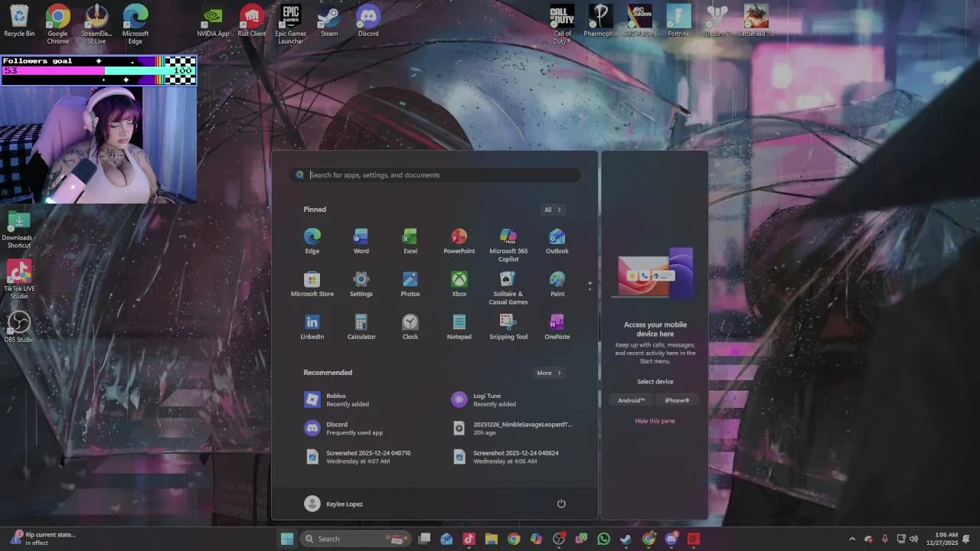Choose iPhone device button
980x551 pixels.
tap(677, 400)
